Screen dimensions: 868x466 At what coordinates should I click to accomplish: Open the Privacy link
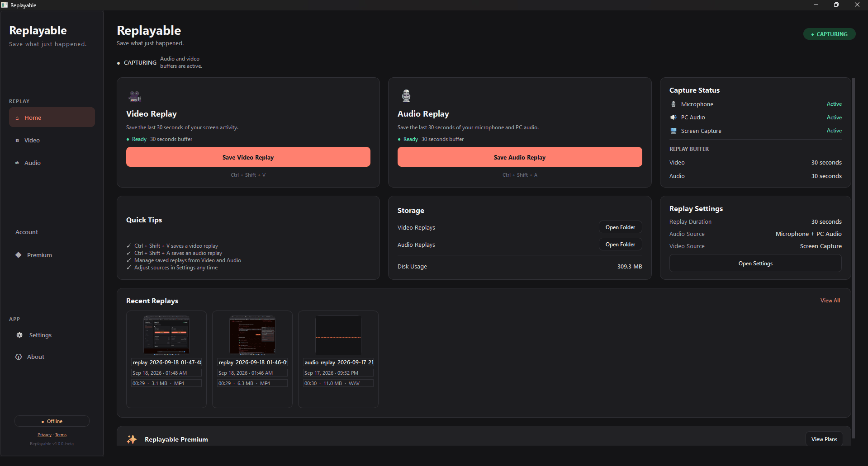tap(44, 435)
